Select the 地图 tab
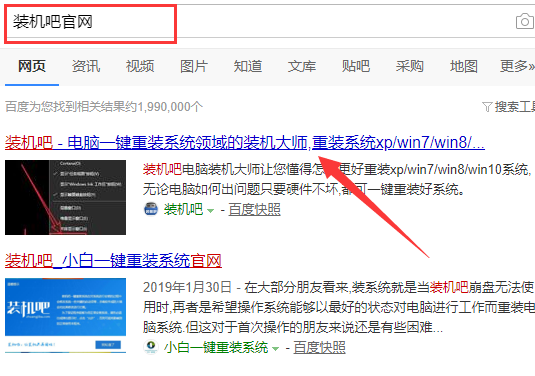 (464, 66)
